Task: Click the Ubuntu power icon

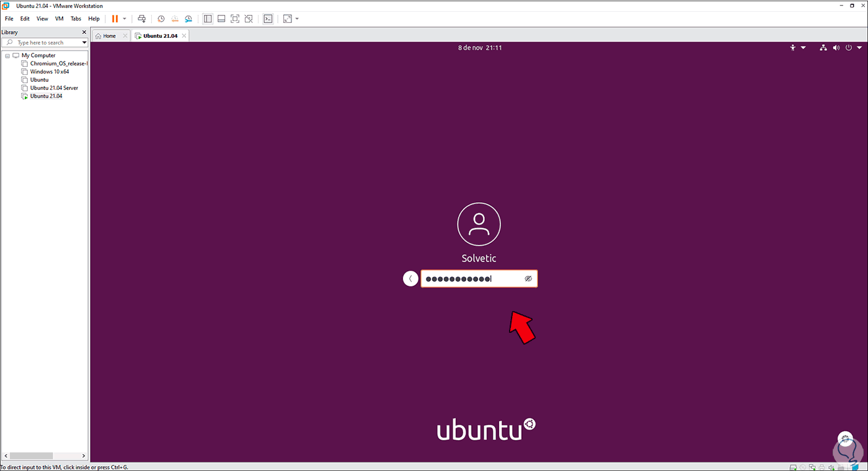Action: coord(849,48)
